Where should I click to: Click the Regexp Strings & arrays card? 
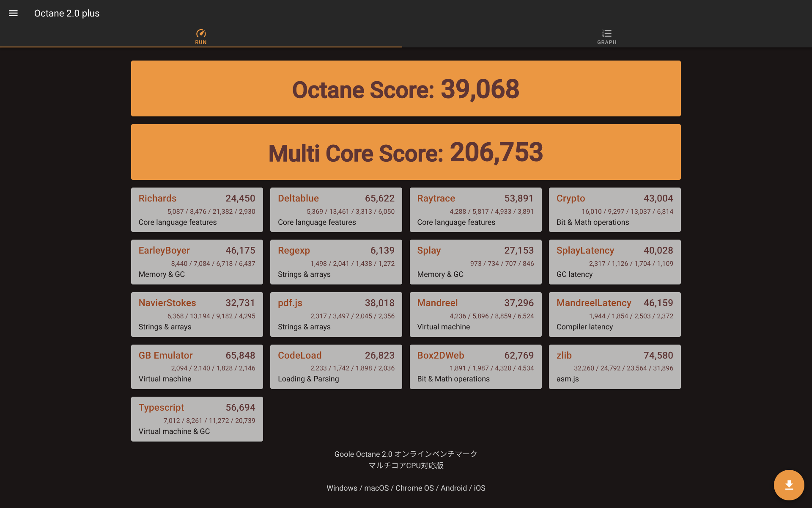pos(336,262)
